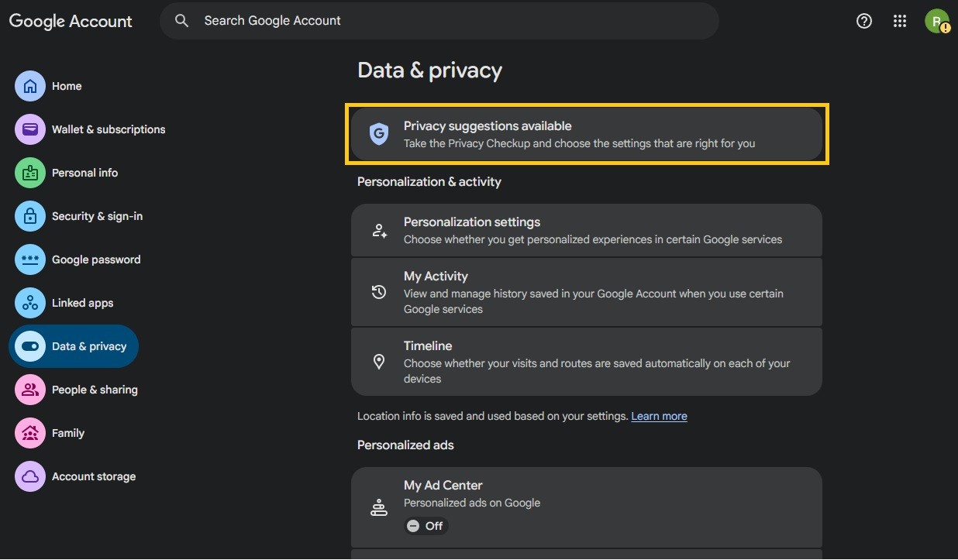Screen dimensions: 958x560
Task: Open People & sharing section
Action: pyautogui.click(x=95, y=390)
